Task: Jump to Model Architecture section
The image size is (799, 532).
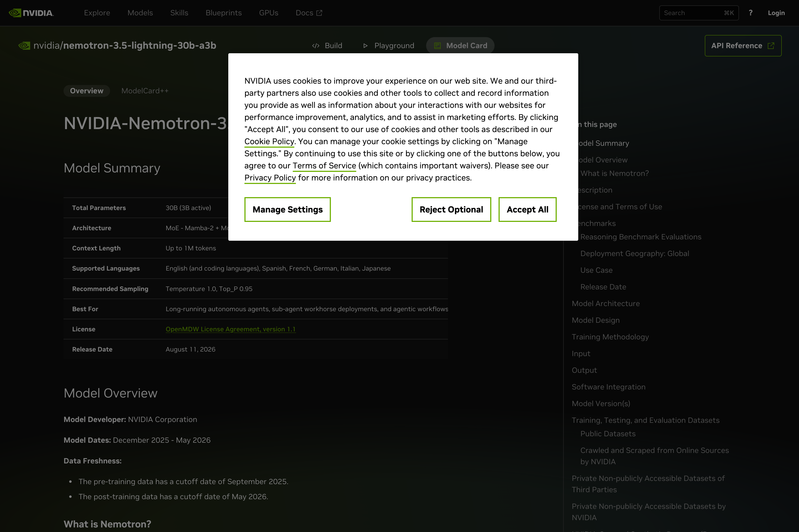Action: point(605,304)
